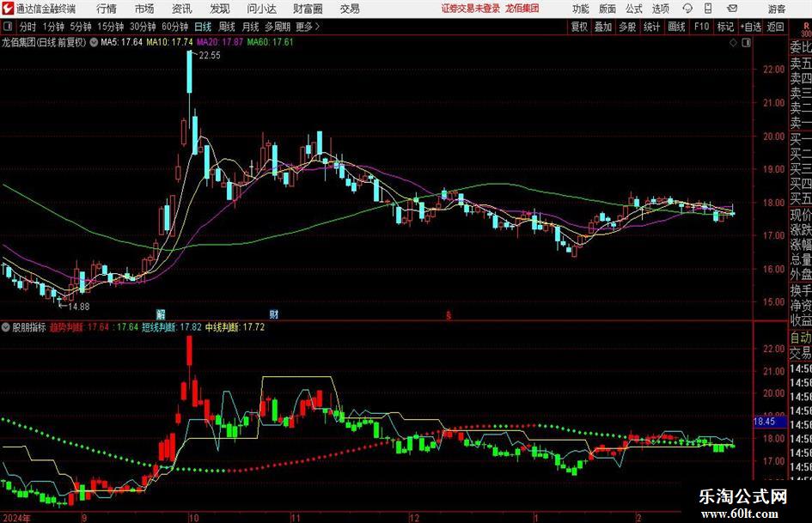Open the 公式 menu
Image resolution: width=812 pixels, height=523 pixels.
pyautogui.click(x=634, y=9)
